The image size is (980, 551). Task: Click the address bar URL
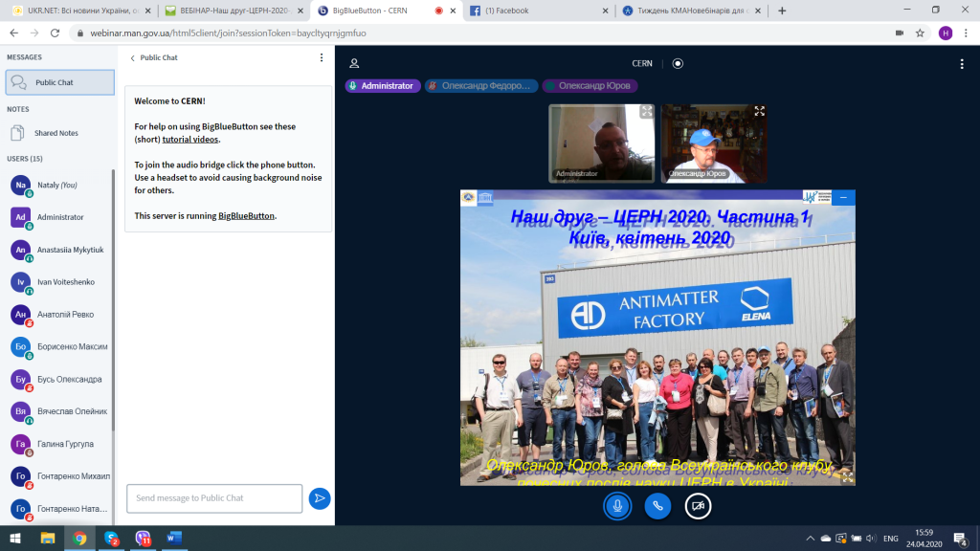coord(228,33)
